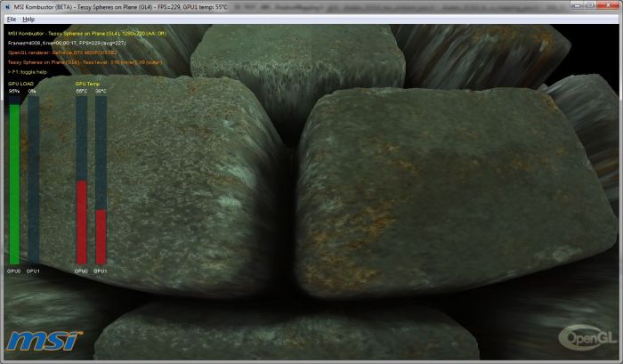Click the OpenGL logo overlay

[587, 338]
